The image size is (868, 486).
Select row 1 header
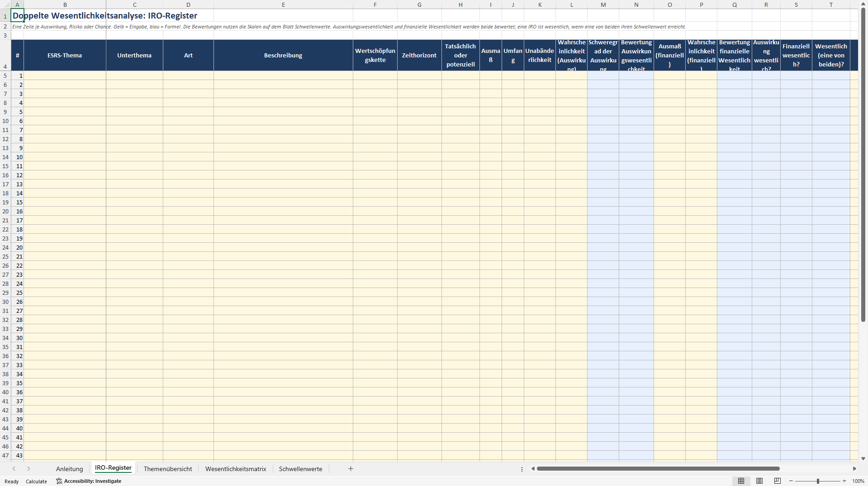point(5,16)
